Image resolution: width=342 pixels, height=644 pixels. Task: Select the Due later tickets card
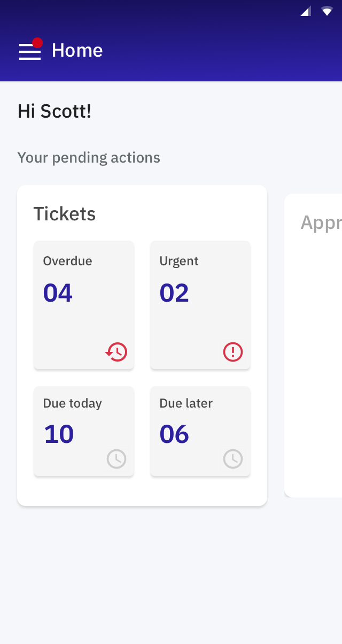click(200, 431)
